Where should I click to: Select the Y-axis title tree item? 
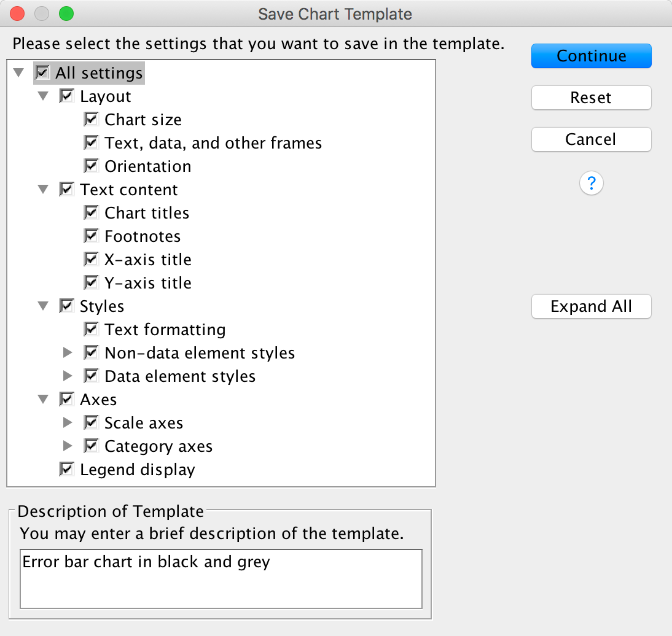pos(147,283)
